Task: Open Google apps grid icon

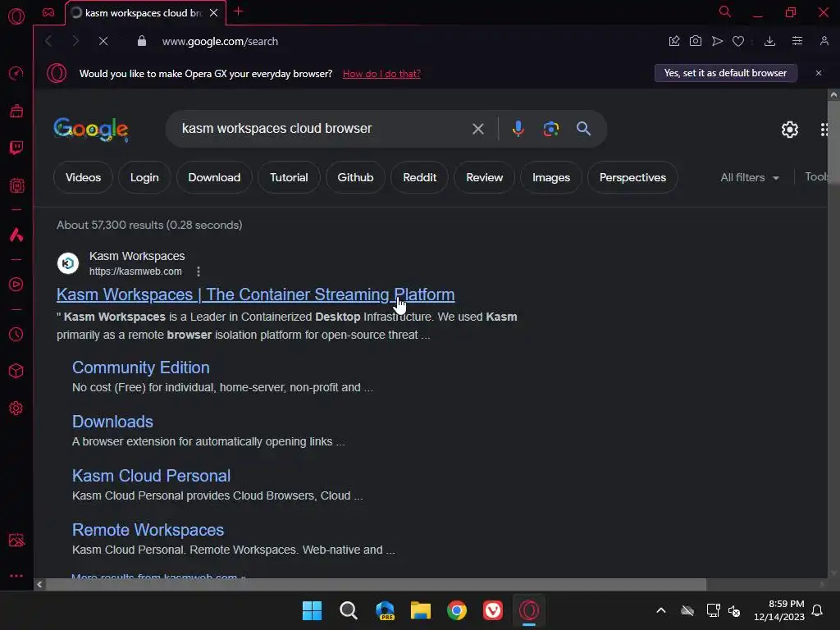Action: coord(824,129)
